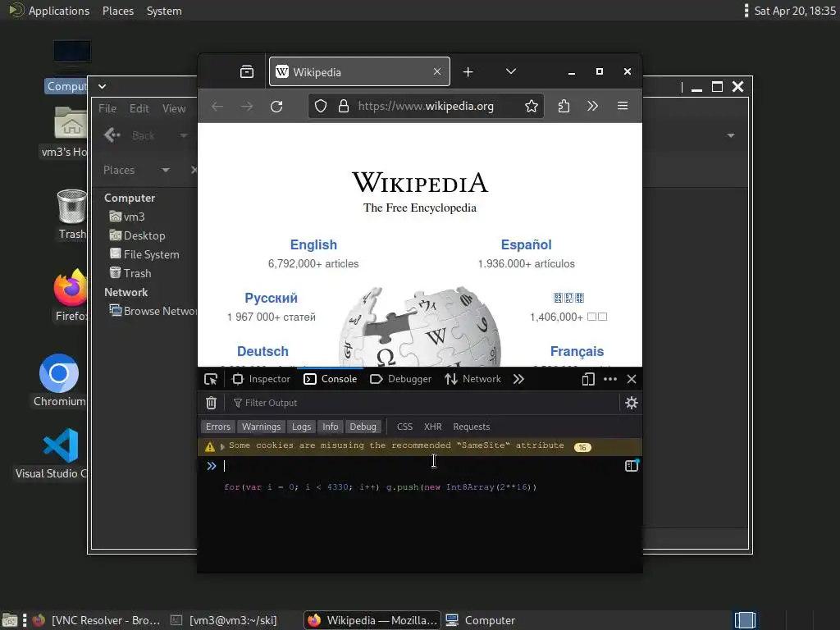Click the Wikipedia globe logo
The image size is (840, 630).
419,326
